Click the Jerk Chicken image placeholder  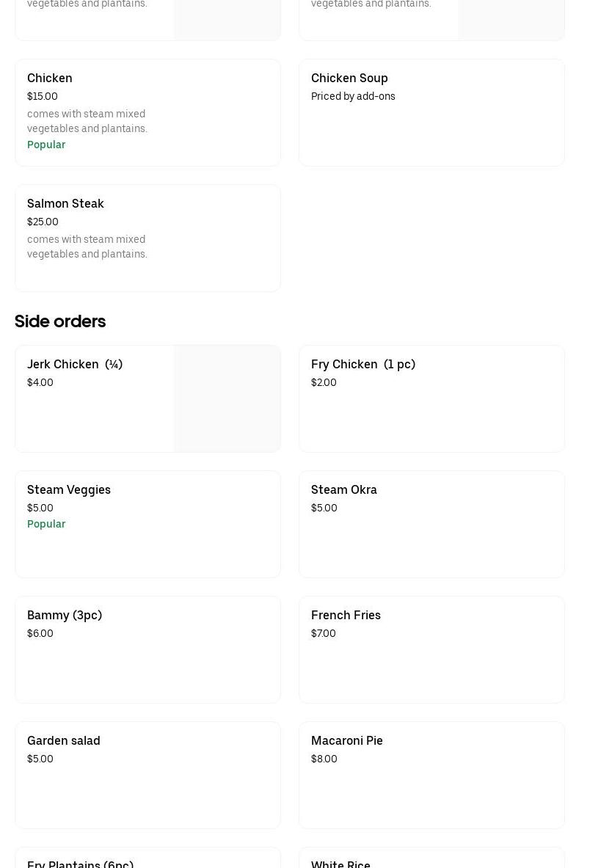coord(227,398)
